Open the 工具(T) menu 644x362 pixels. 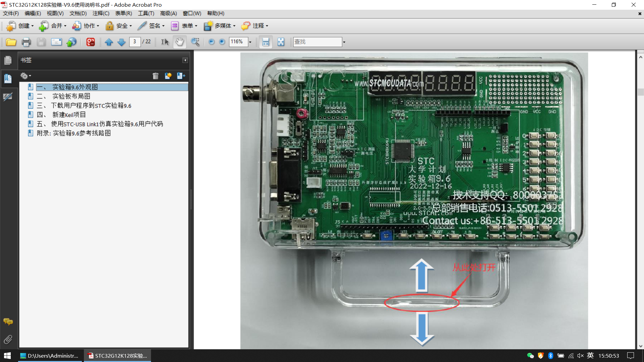(146, 13)
